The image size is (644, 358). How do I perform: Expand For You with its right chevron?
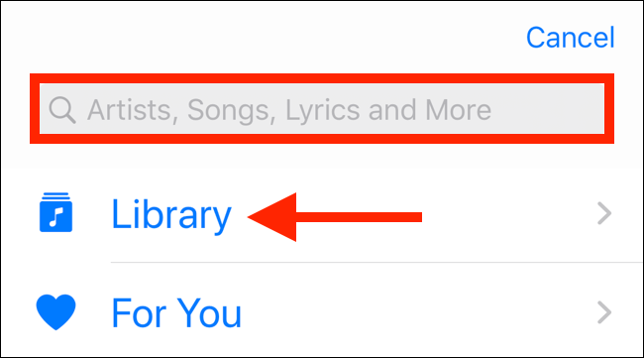604,312
